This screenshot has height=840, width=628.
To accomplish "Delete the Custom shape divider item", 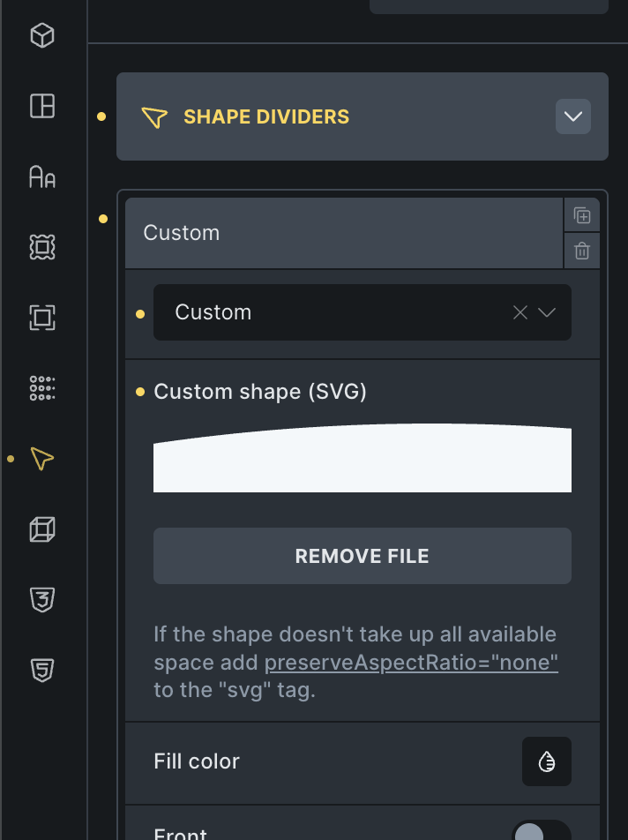I will click(x=582, y=251).
